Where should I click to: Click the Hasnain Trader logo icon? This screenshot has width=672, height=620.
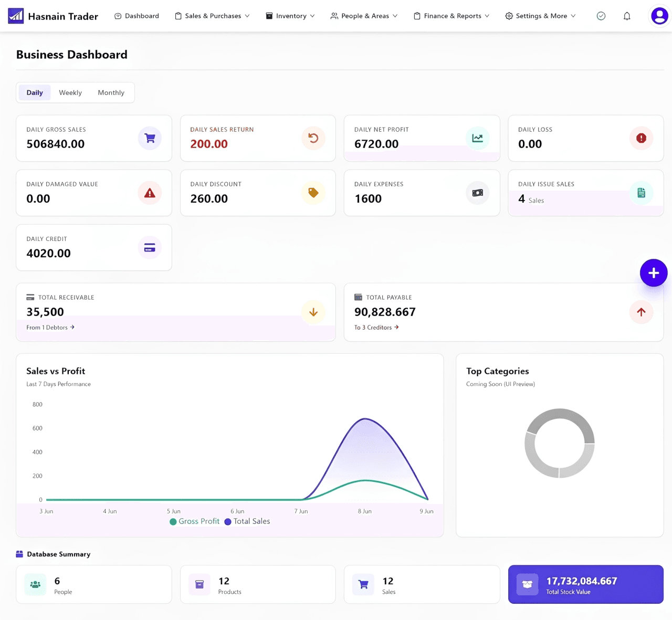(x=16, y=16)
